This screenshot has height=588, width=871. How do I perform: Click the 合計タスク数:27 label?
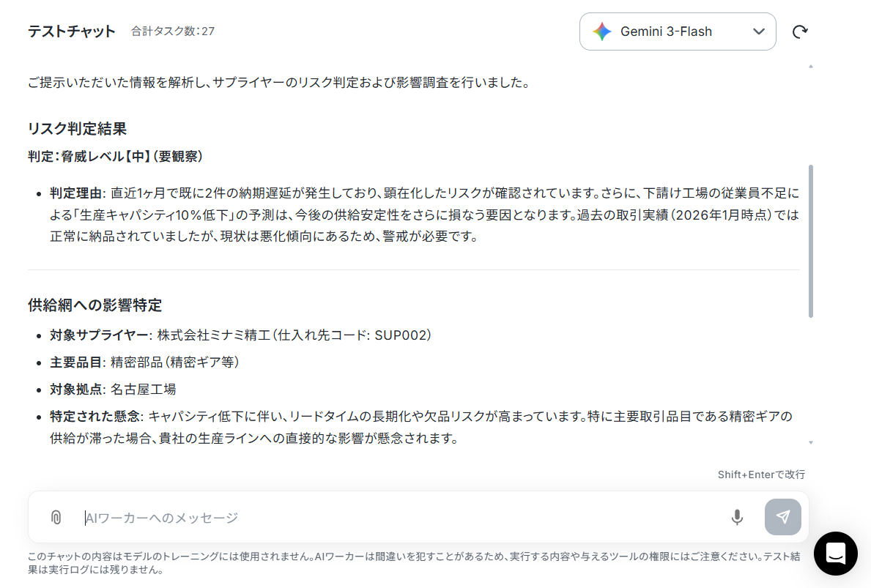tap(173, 31)
